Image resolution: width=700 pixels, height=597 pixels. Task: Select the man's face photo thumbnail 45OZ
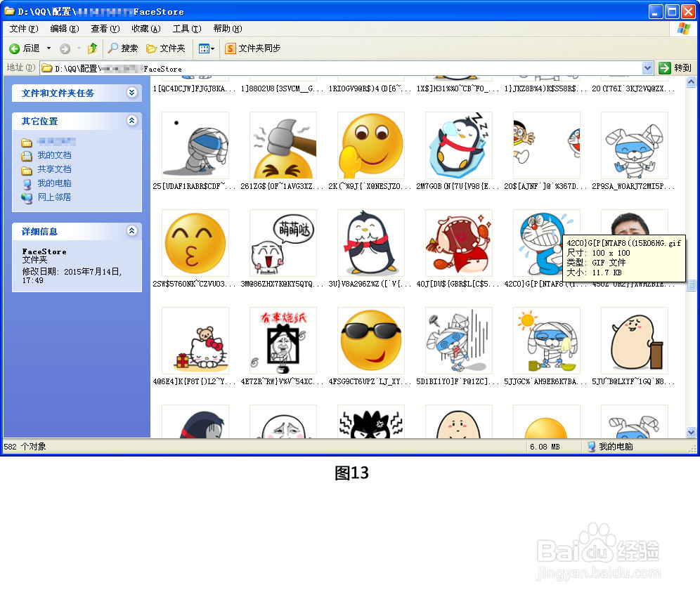click(635, 222)
